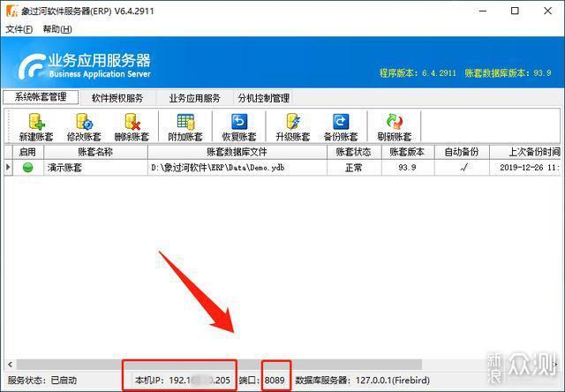Toggle the 自动备份 checkmark for 演示账套
Screen dimensions: 565x392
coord(464,168)
